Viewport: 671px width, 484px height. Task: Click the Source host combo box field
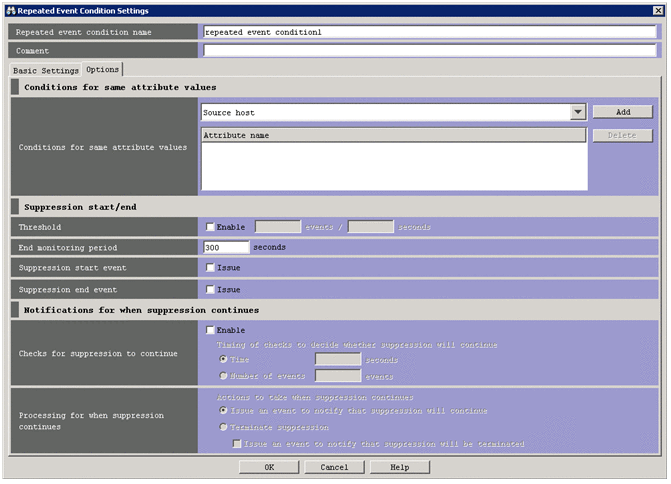pyautogui.click(x=385, y=113)
